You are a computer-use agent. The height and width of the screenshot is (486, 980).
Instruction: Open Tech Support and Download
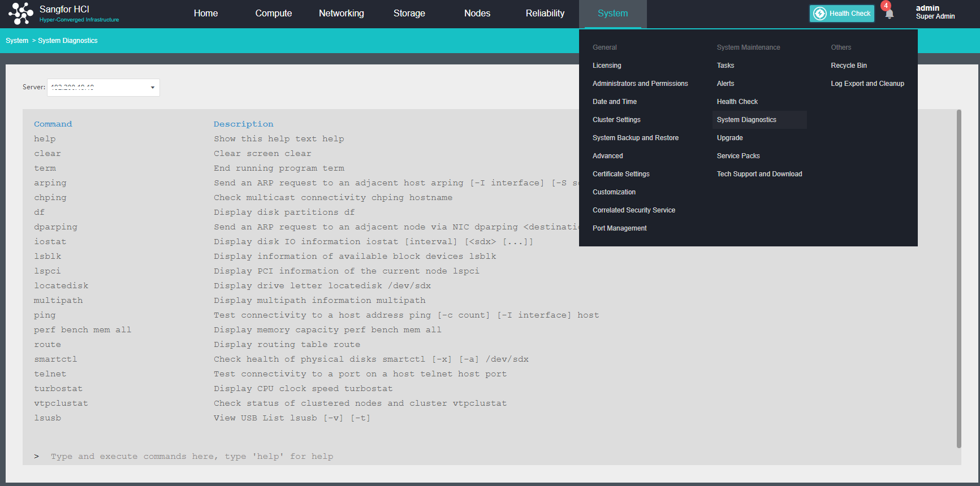click(759, 174)
